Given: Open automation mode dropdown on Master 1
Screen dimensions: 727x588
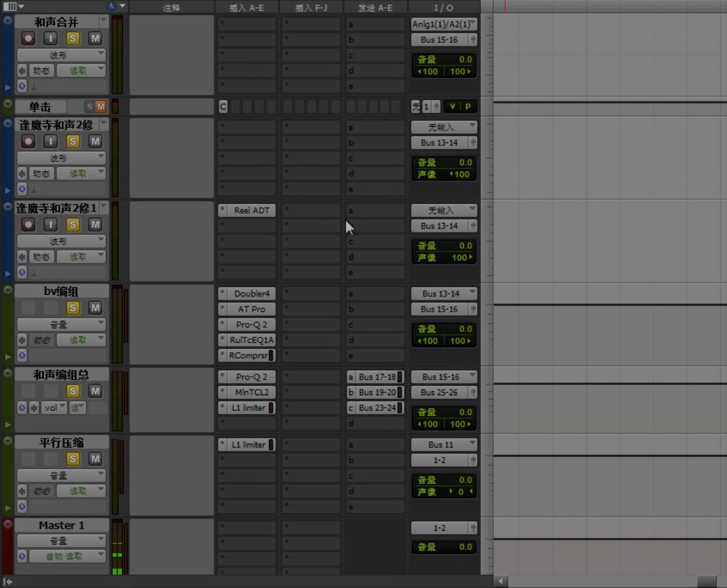Looking at the screenshot, I should pyautogui.click(x=67, y=556).
